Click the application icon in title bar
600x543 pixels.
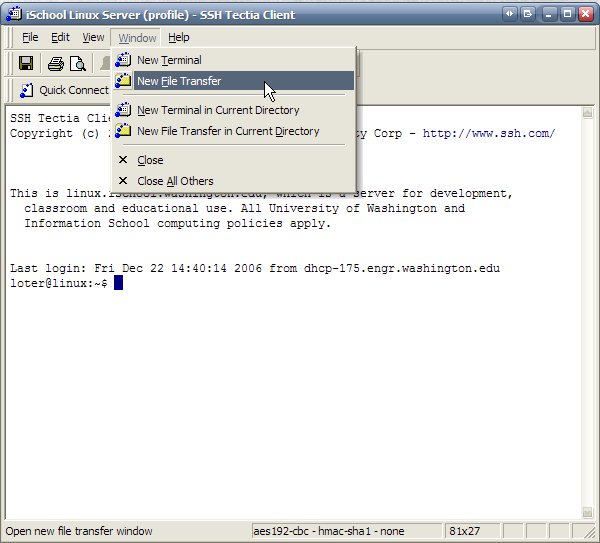[x=14, y=14]
